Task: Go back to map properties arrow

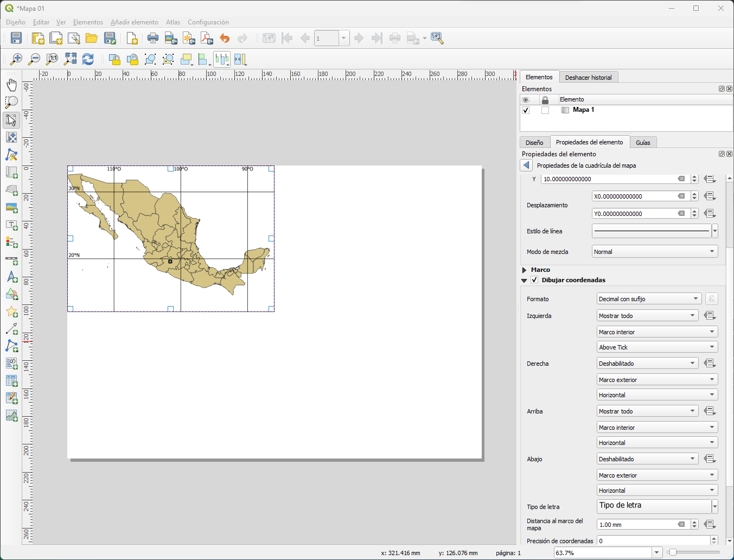Action: [x=526, y=166]
